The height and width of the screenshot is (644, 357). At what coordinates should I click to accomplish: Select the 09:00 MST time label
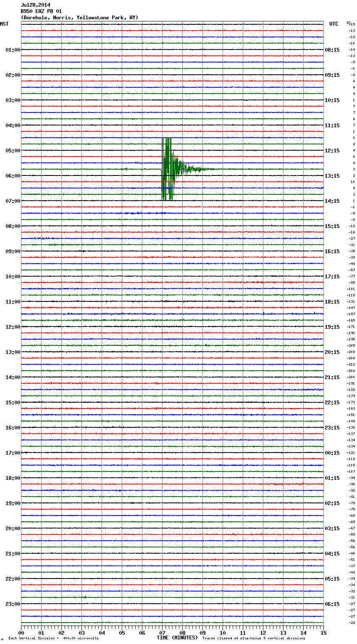13,251
